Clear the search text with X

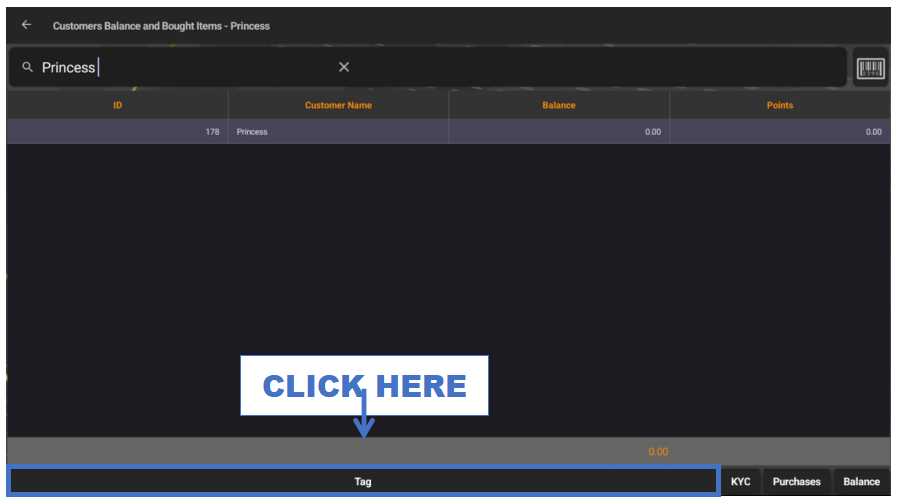tap(344, 67)
